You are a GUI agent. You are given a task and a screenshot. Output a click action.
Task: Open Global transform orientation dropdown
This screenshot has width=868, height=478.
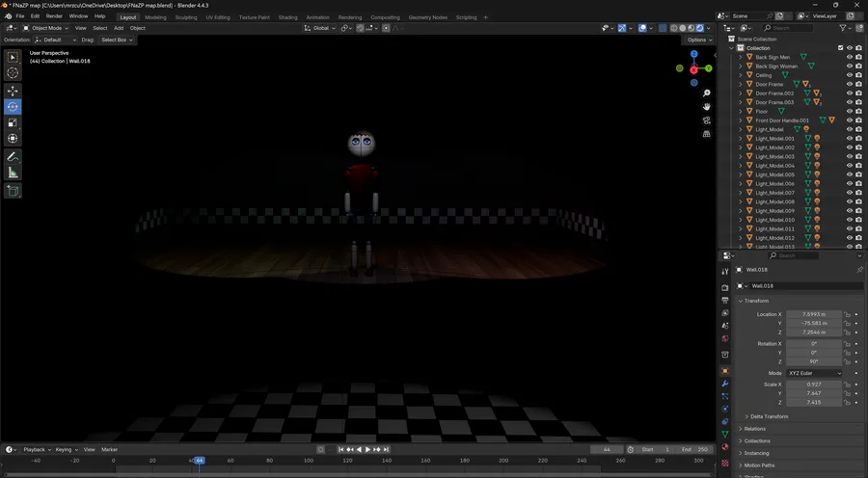[319, 28]
